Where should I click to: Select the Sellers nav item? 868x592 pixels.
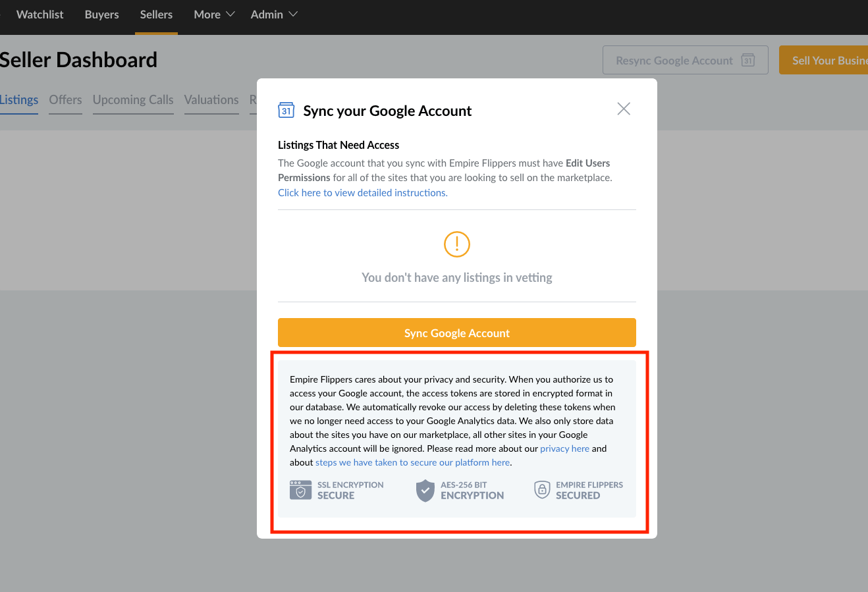click(x=156, y=14)
